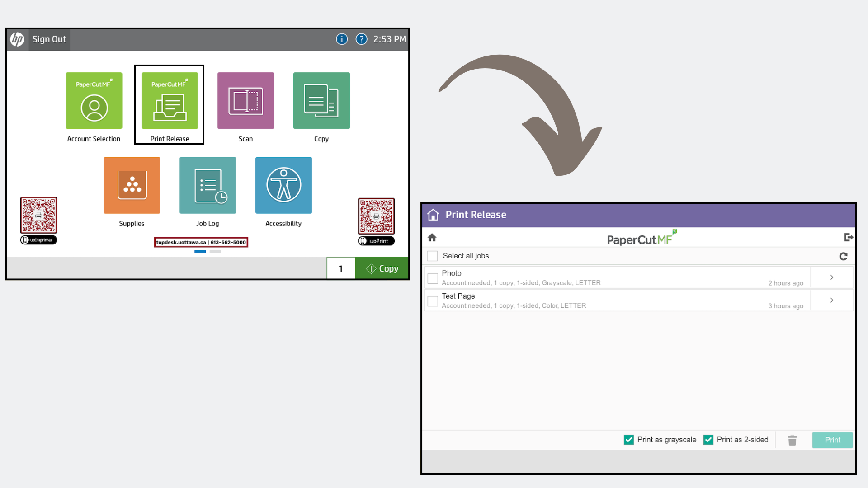Click the Photo job name
The width and height of the screenshot is (868, 488).
(x=452, y=273)
